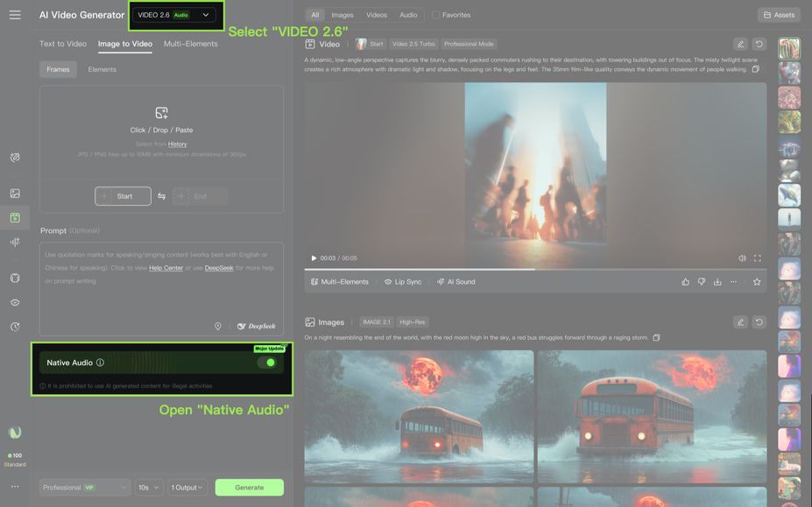Viewport: 812px width, 507px height.
Task: Switch to the Multi-Elements tab
Action: point(190,44)
